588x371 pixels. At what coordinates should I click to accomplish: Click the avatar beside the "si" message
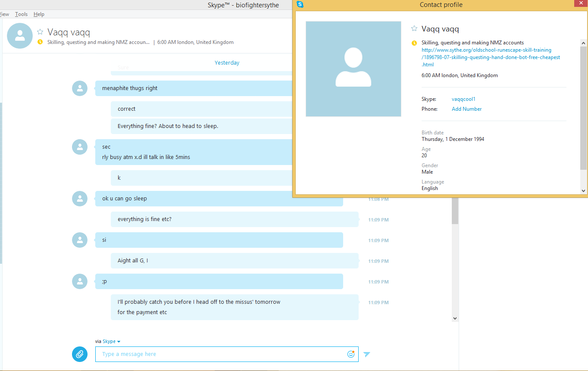[x=80, y=240]
